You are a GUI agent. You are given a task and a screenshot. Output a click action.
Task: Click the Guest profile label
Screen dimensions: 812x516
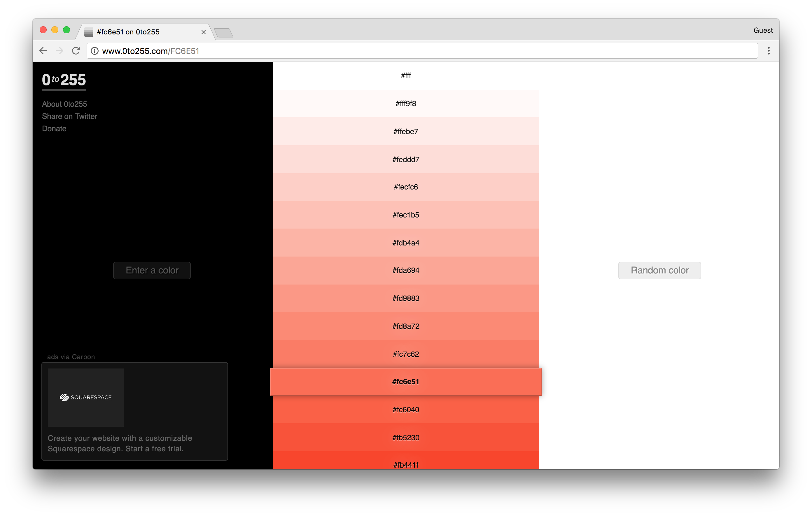tap(763, 30)
